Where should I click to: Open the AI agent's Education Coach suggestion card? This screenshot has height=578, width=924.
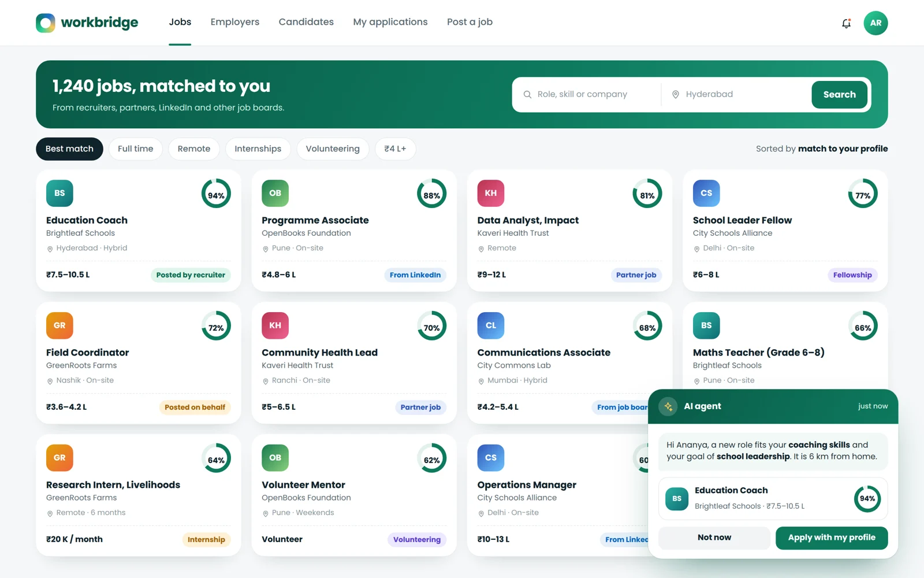tap(773, 498)
